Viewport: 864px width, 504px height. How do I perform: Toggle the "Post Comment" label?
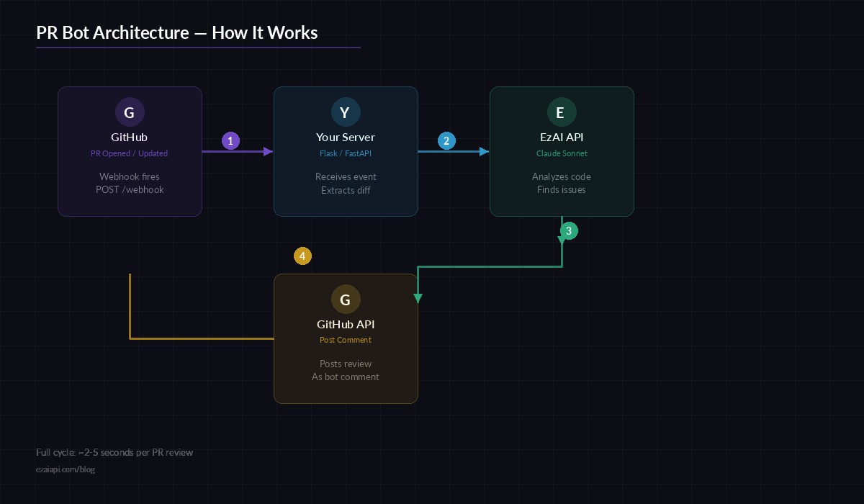346,340
